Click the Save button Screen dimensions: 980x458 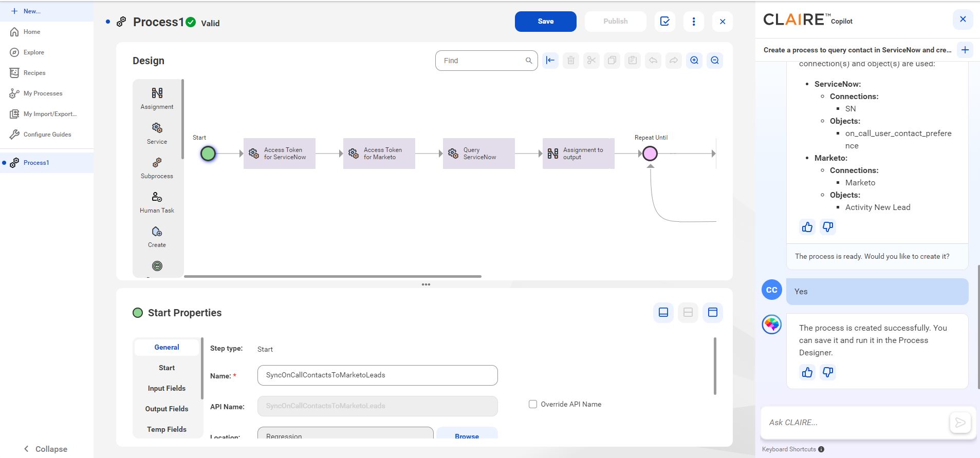[545, 22]
